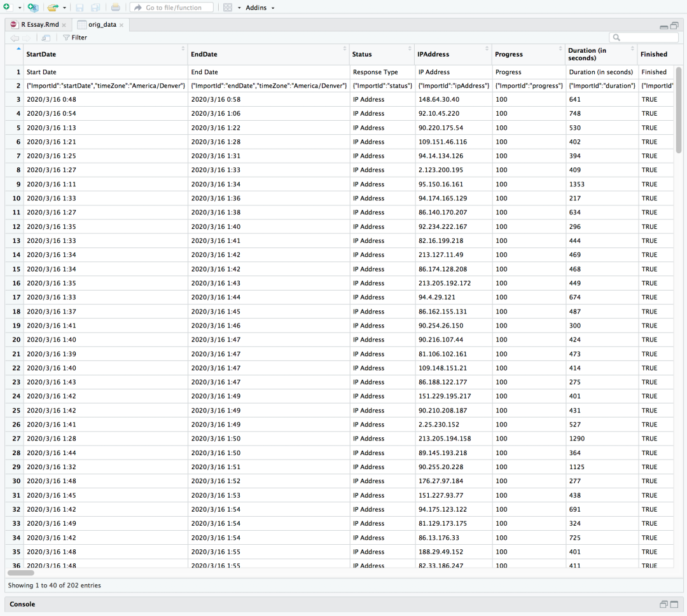
Task: Show data viewer in new window
Action: (x=46, y=38)
